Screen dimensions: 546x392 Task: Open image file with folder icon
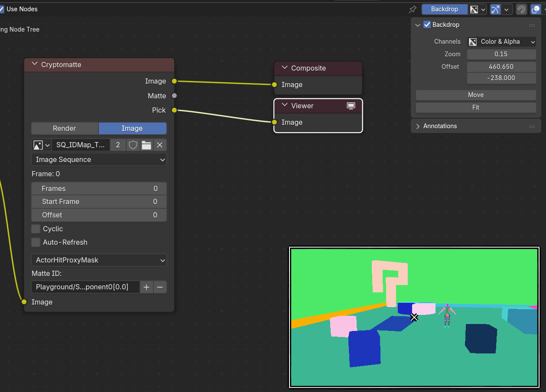coord(146,145)
